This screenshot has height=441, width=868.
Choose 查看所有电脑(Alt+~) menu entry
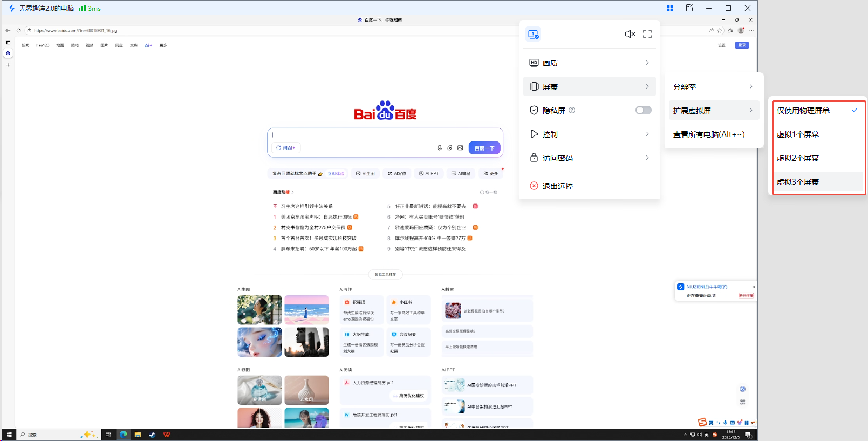(714, 134)
